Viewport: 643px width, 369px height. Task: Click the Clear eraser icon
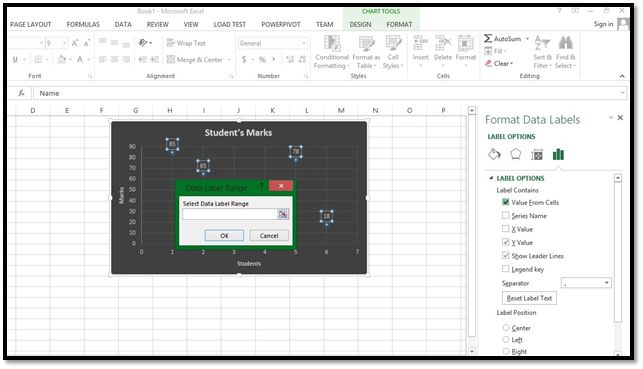(x=488, y=64)
